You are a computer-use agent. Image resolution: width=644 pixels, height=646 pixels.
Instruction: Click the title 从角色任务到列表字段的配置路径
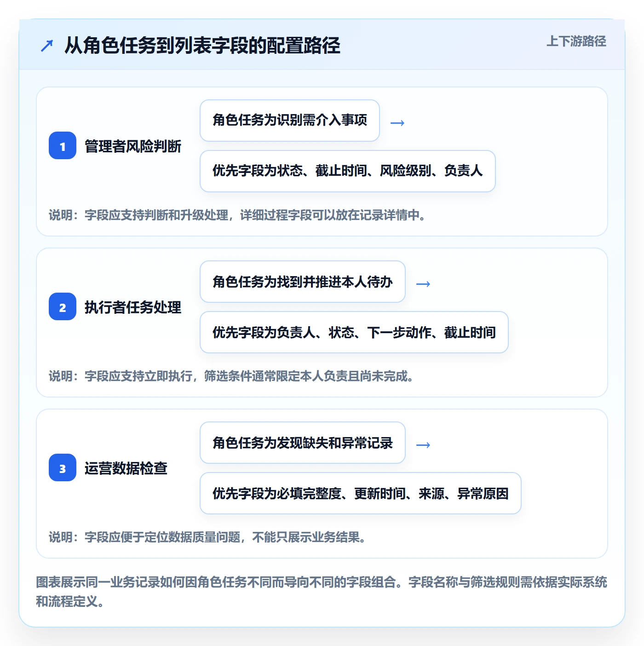tap(202, 45)
